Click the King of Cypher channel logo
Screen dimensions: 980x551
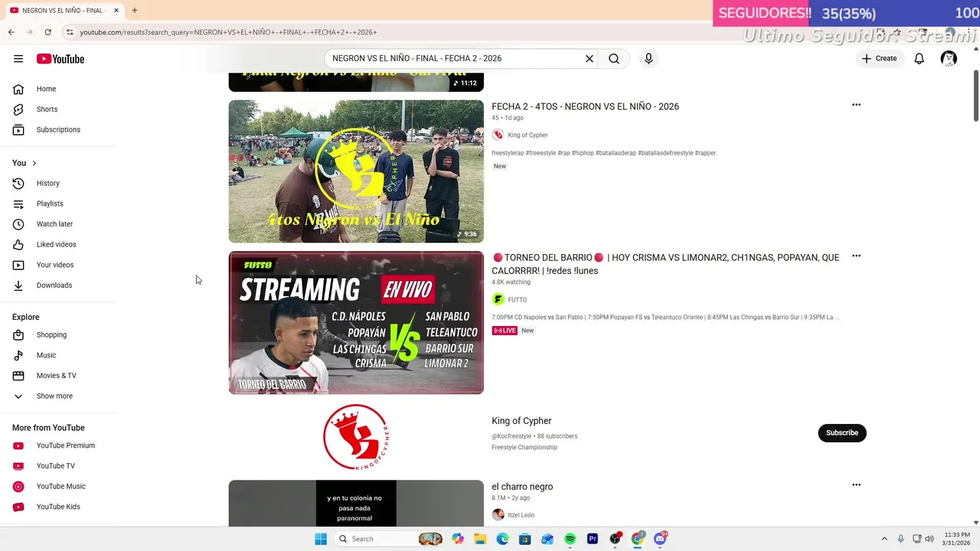click(356, 437)
